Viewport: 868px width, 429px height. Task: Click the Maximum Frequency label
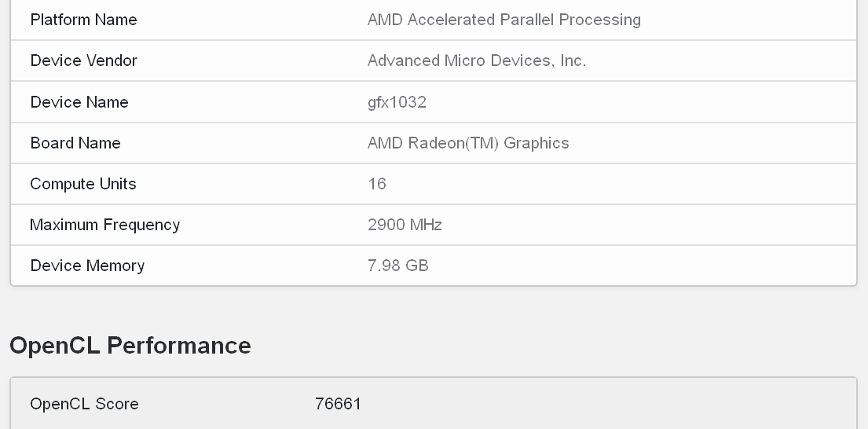104,225
